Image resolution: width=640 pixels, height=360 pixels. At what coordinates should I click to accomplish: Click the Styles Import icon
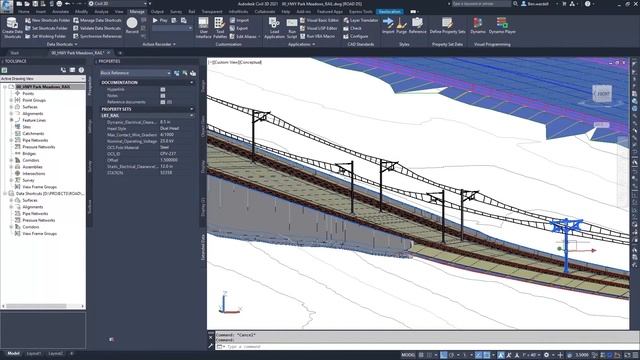[388, 25]
